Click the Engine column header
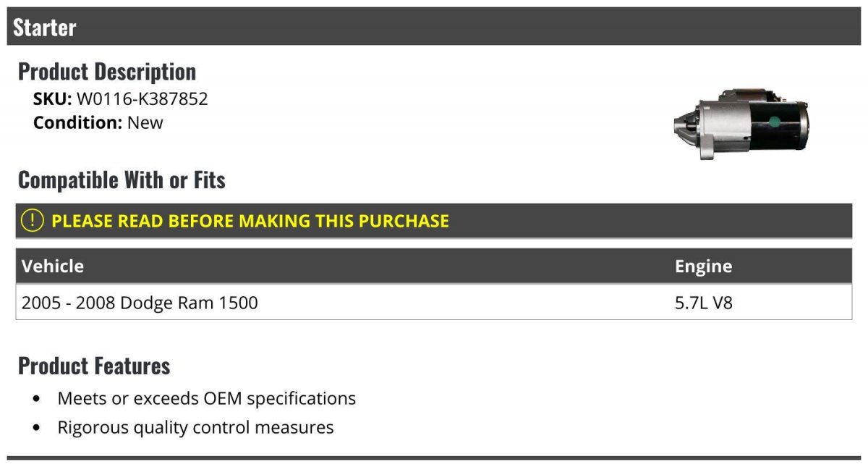 click(x=703, y=266)
